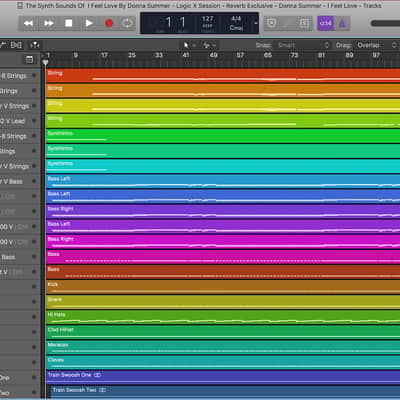
Task: Click the playhead position display 1 1
Action: tap(175, 23)
